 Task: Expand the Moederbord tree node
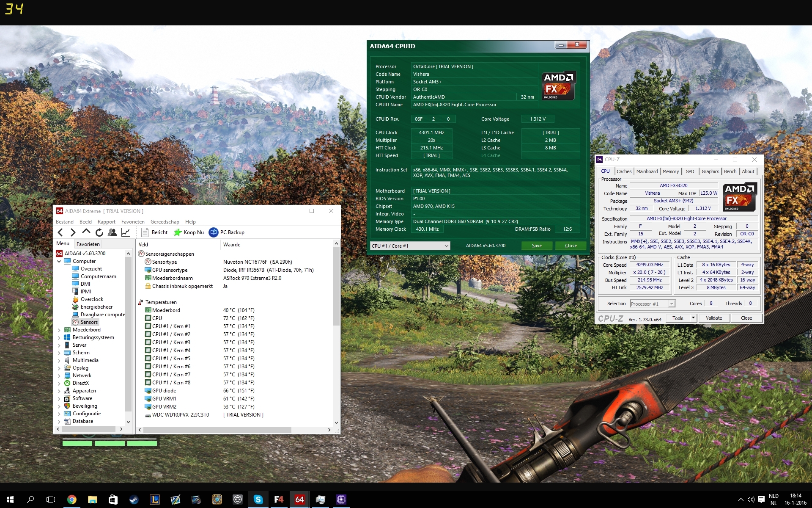(59, 330)
